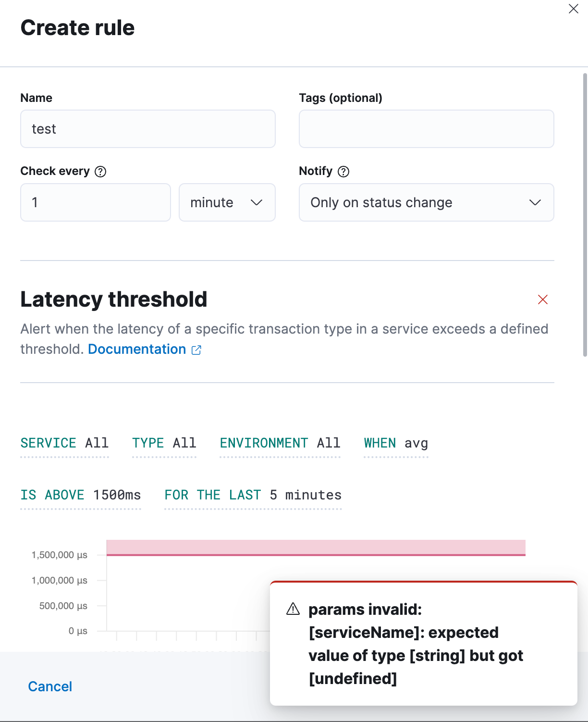Screen dimensions: 588x722
Task: Focus the empty Tags optional field
Action: (x=426, y=129)
